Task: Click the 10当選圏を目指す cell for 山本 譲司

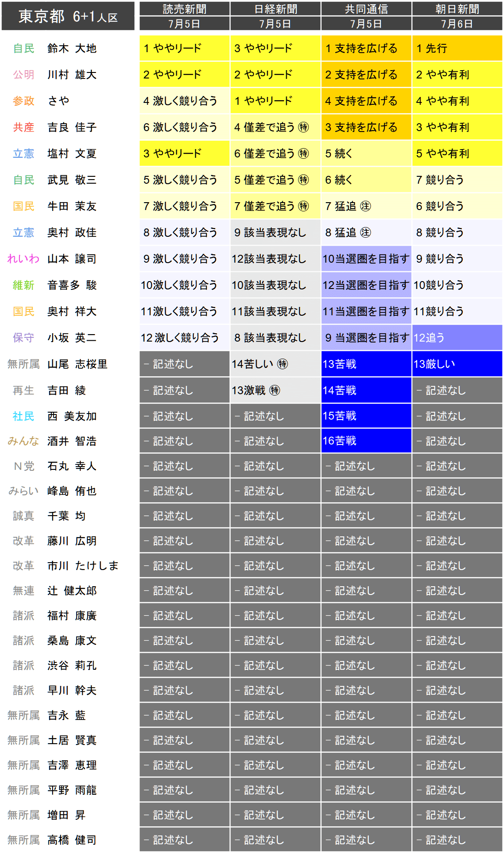Action: click(366, 259)
